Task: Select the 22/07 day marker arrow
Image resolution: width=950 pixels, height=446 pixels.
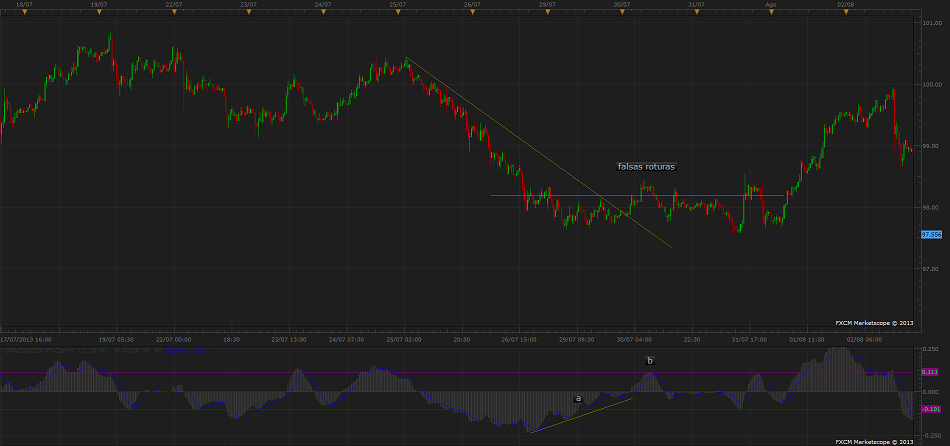Action: 174,14
